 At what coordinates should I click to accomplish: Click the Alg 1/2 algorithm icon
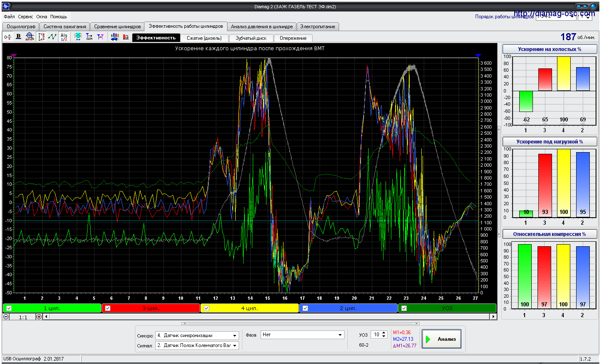(x=64, y=37)
